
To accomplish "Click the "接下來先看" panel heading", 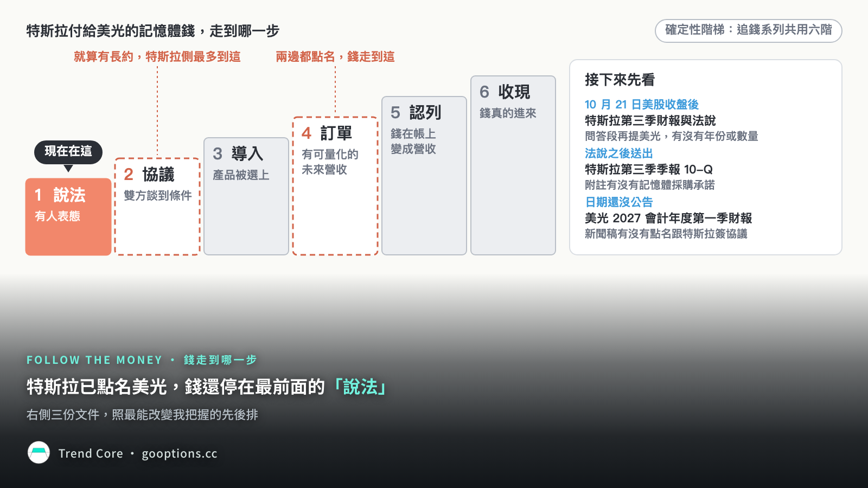I will tap(620, 80).
